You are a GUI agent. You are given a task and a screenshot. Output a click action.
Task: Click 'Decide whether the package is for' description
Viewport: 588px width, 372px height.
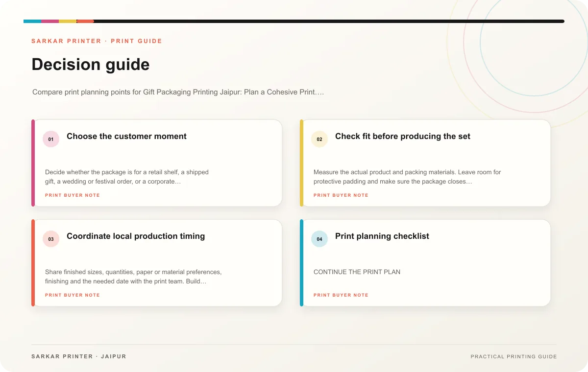pos(127,177)
